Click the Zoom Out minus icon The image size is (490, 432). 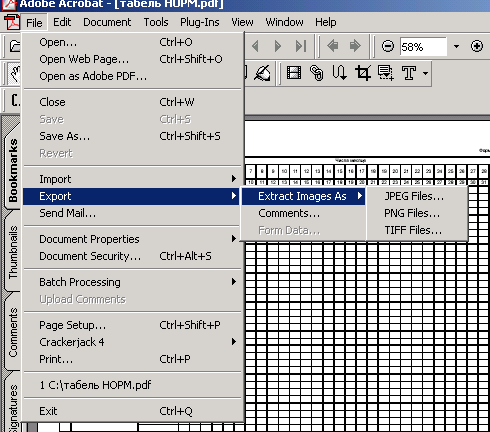coord(388,46)
